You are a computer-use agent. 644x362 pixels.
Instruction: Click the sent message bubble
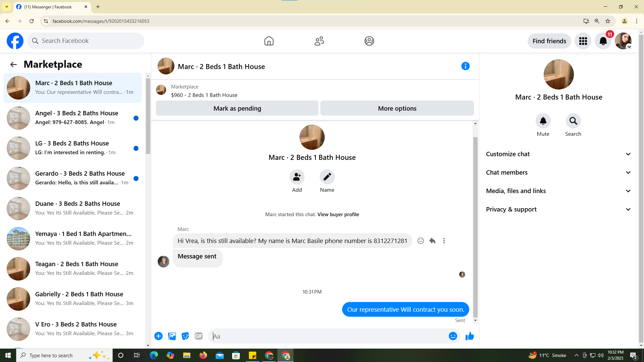[x=406, y=309]
